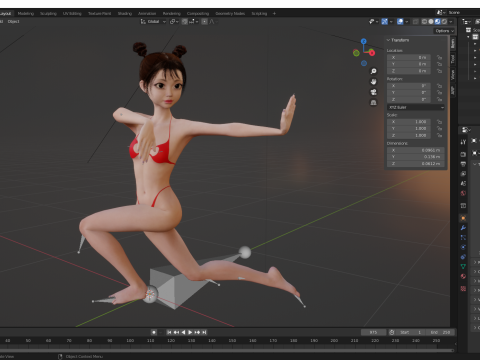Screen dimensions: 480x360
Task: Toggle lock on Scale Z
Action: (x=439, y=136)
